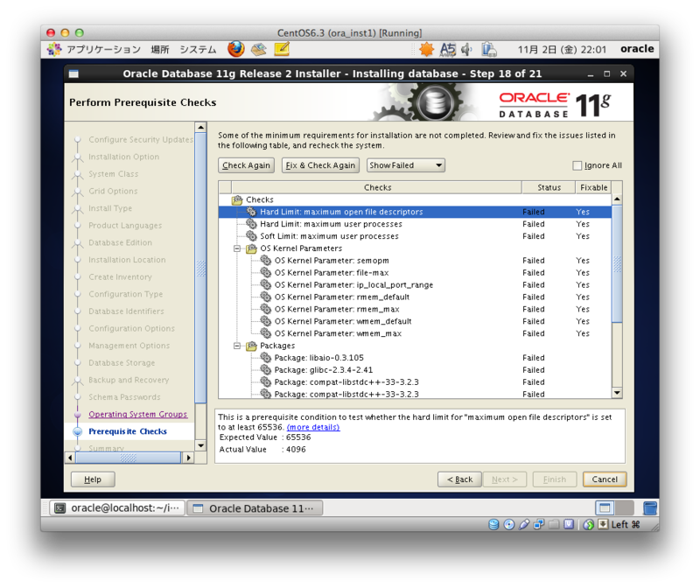The width and height of the screenshot is (700, 588).
Task: Select the ip_local_port_range parameter row
Action: [415, 284]
